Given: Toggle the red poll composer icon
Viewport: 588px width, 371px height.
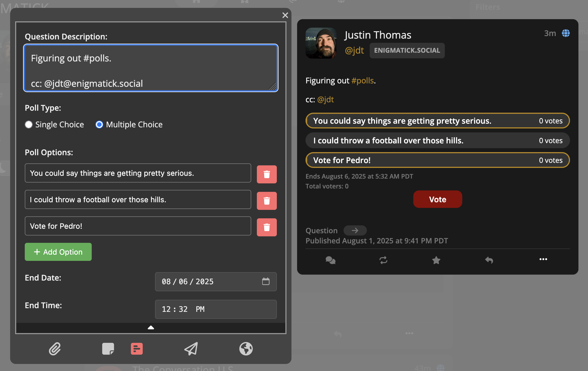Looking at the screenshot, I should 137,349.
